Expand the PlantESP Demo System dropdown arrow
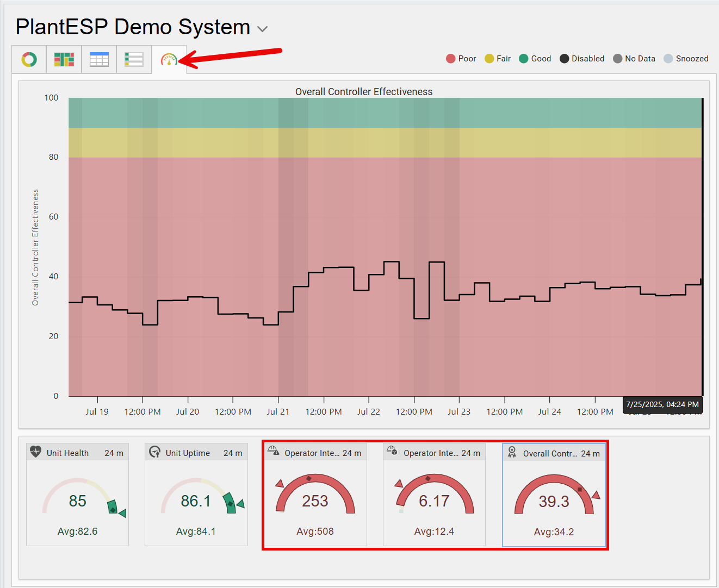Viewport: 719px width, 588px height. [262, 29]
